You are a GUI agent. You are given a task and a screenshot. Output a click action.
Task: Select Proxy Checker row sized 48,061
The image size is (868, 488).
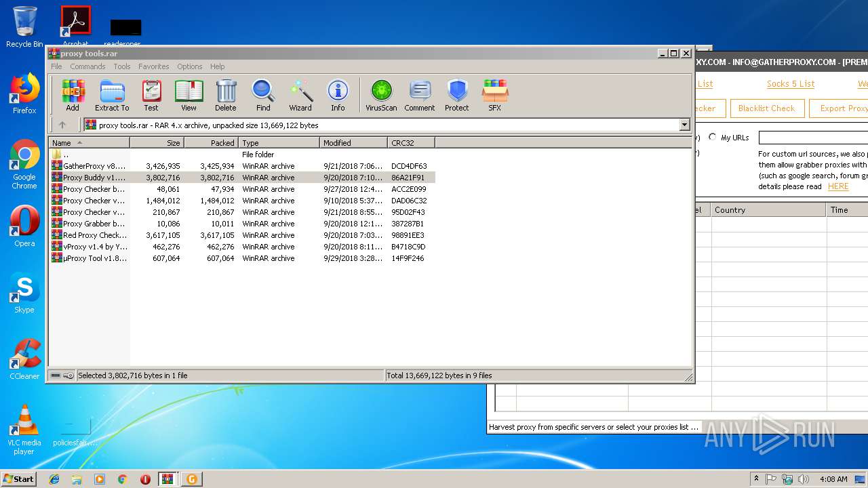(242, 189)
